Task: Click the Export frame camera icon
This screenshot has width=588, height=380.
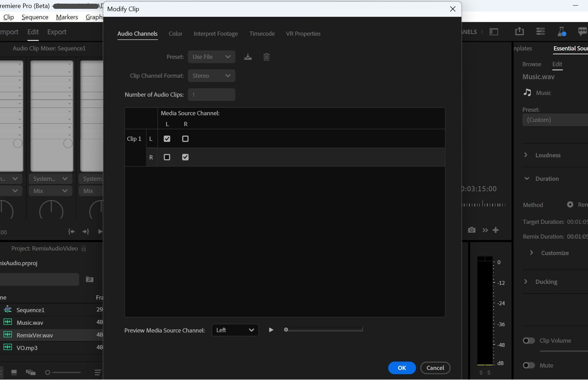Action: [x=471, y=230]
